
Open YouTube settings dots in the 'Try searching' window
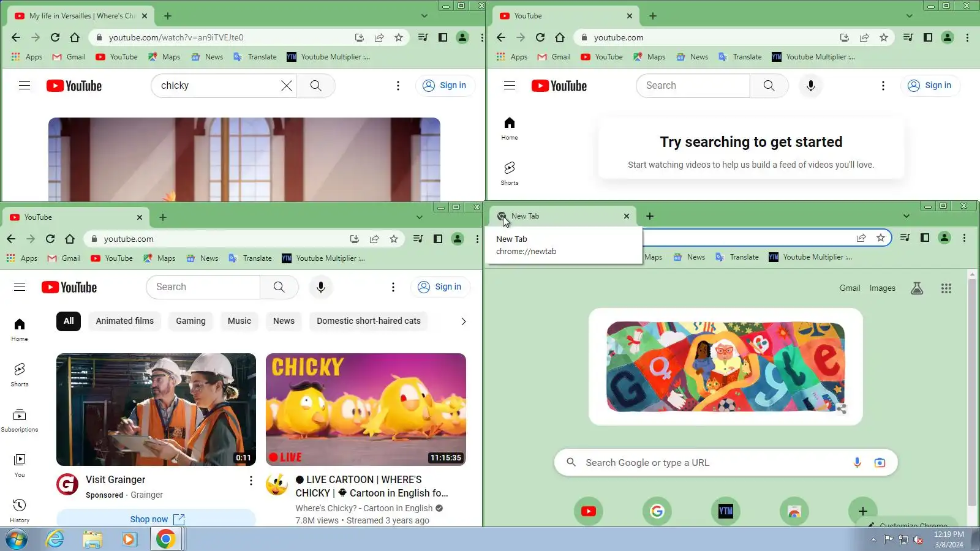pos(883,86)
